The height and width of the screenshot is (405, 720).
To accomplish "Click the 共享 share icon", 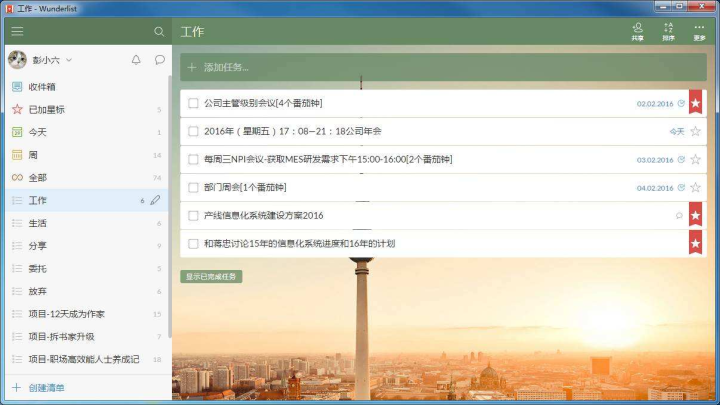I will pos(637,32).
